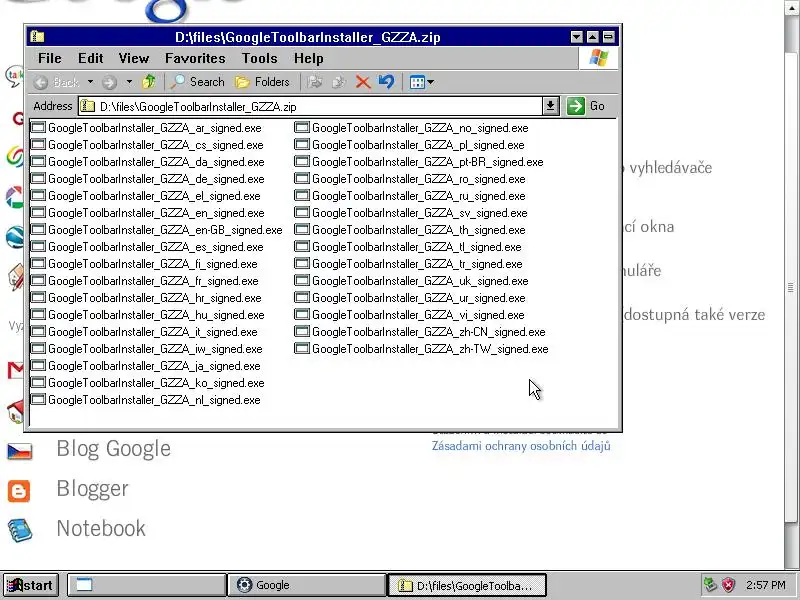Click the browser page vertical scrollbar
800x600 pixels.
[790, 286]
